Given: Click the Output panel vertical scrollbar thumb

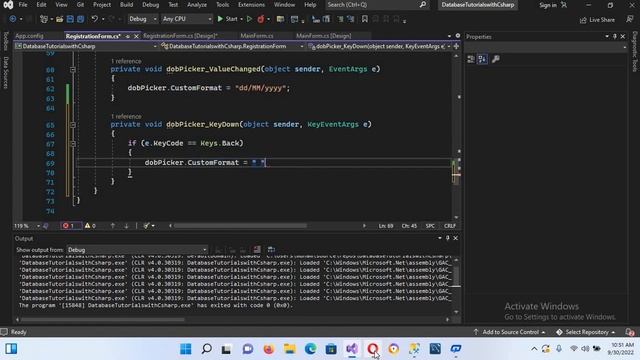Looking at the screenshot, I should (456, 277).
